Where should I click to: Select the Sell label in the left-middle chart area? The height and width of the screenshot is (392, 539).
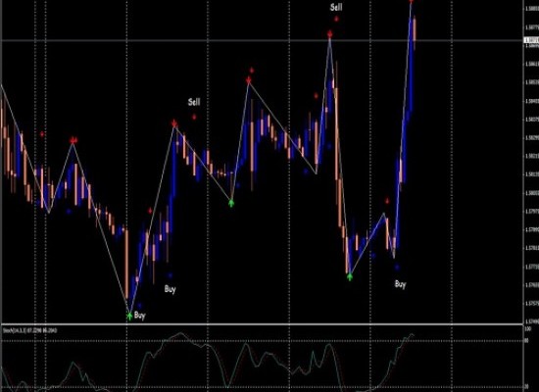pos(194,102)
